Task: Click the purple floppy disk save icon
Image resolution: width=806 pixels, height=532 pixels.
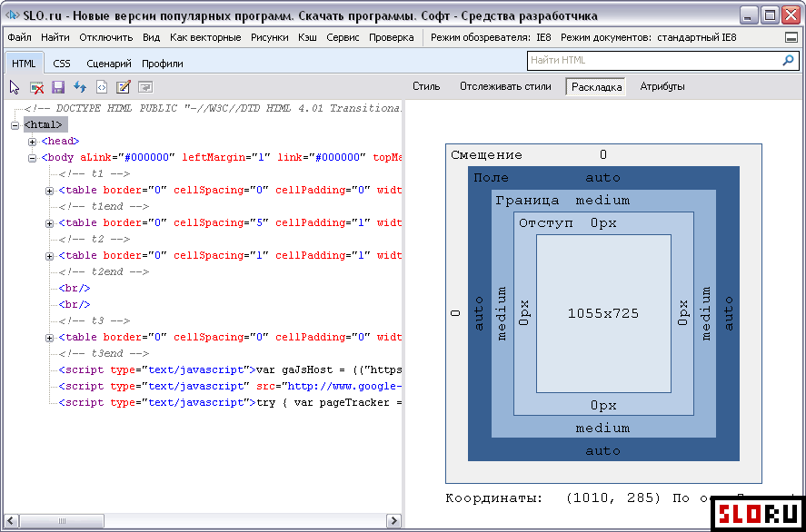Action: click(x=58, y=87)
